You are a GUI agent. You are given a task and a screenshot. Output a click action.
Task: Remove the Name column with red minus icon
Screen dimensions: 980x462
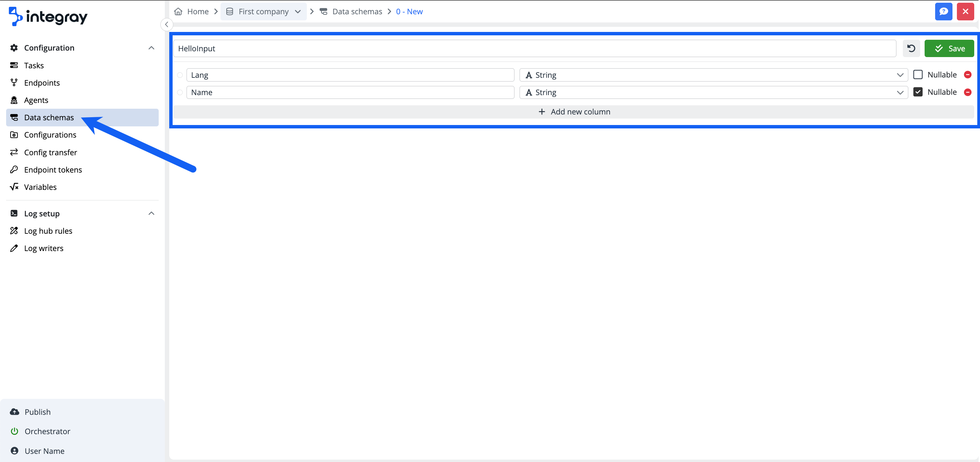(x=967, y=92)
